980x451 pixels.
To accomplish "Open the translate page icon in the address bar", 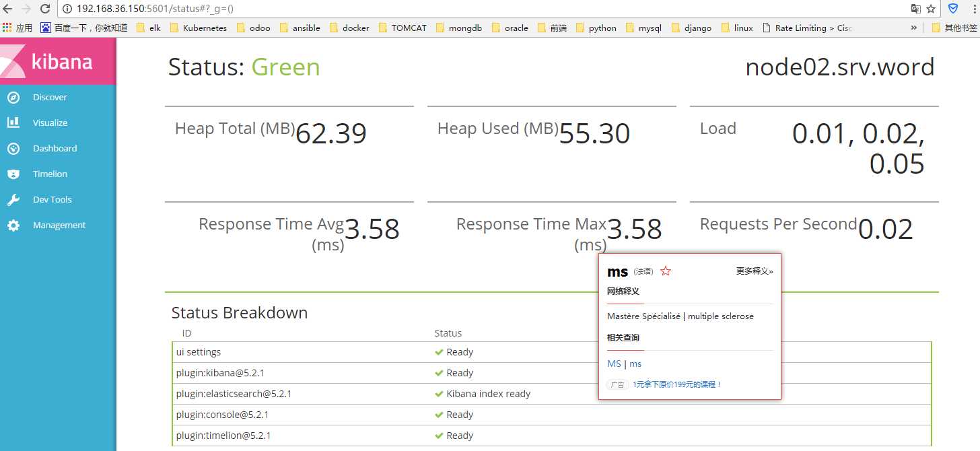I will click(915, 9).
